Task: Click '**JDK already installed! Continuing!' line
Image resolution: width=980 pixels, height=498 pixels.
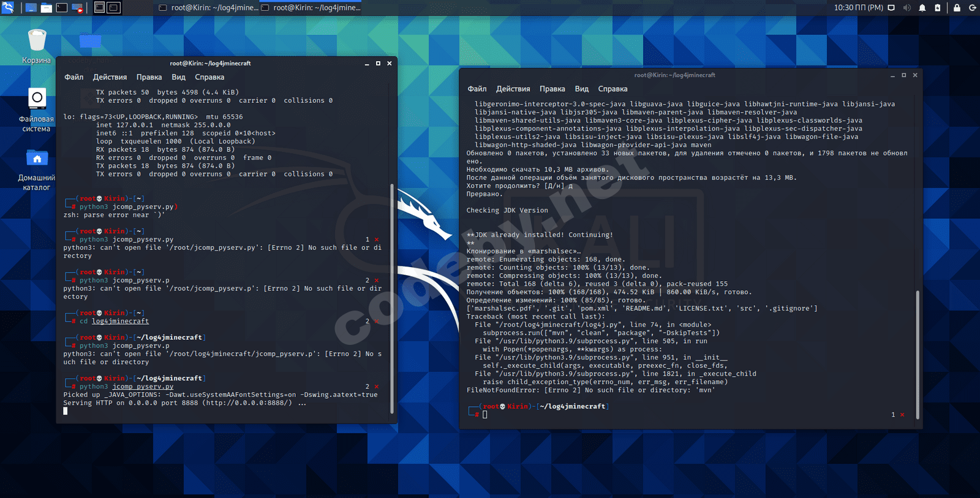Action: tap(540, 235)
